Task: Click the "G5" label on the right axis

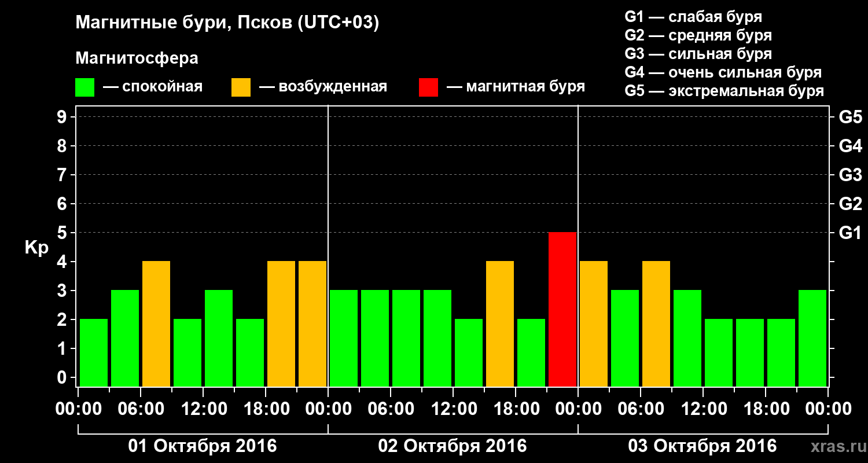Action: click(x=850, y=117)
